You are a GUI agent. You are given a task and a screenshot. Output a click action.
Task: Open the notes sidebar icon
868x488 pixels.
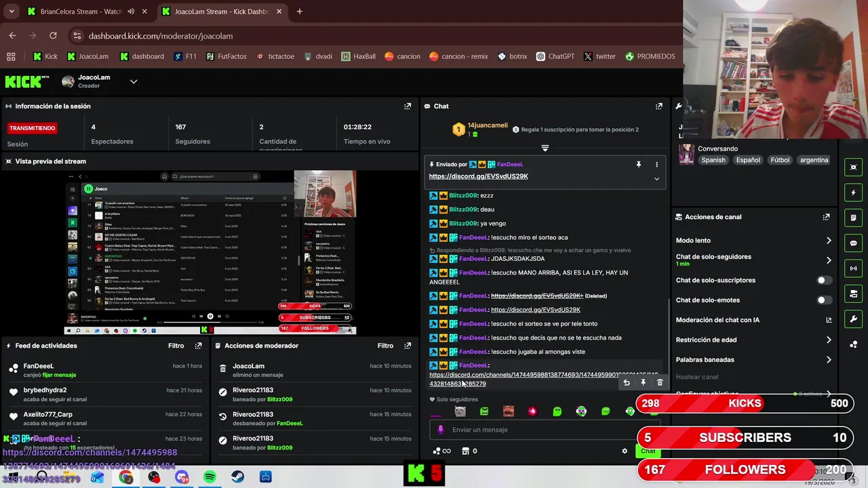tap(853, 218)
